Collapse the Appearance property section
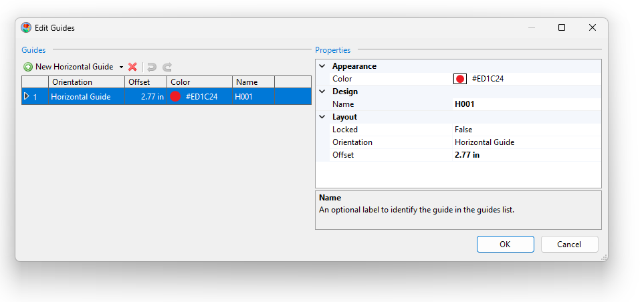 pyautogui.click(x=322, y=66)
